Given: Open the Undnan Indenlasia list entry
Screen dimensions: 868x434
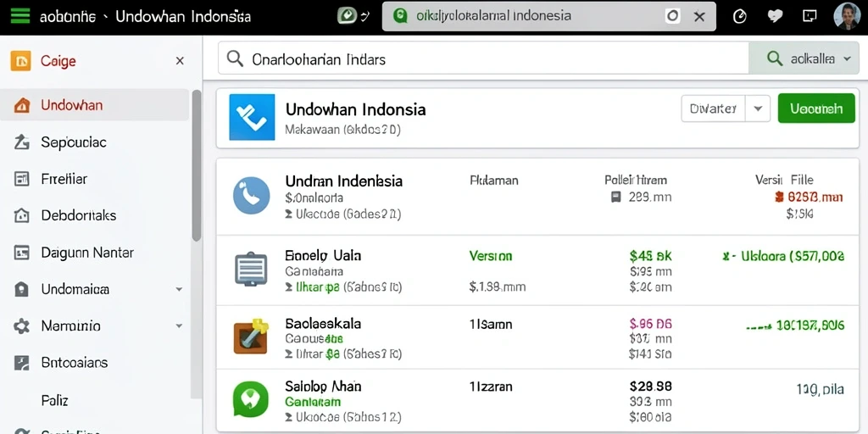Looking at the screenshot, I should (x=537, y=197).
